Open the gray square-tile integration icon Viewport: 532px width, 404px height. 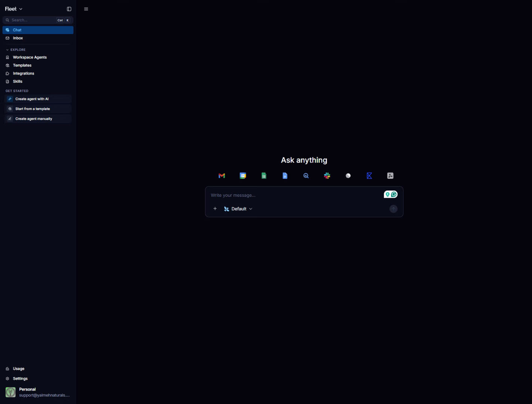[x=390, y=176]
